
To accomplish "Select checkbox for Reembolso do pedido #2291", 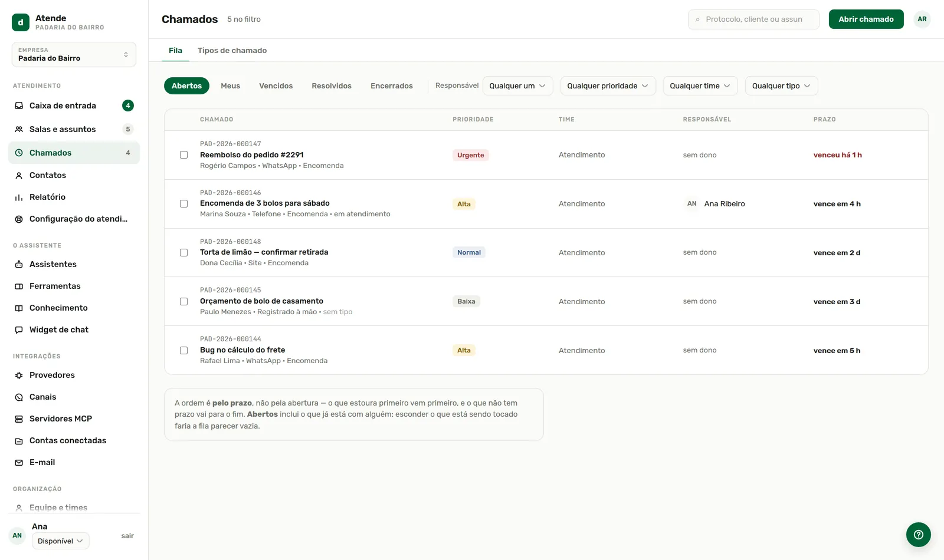I will [184, 155].
